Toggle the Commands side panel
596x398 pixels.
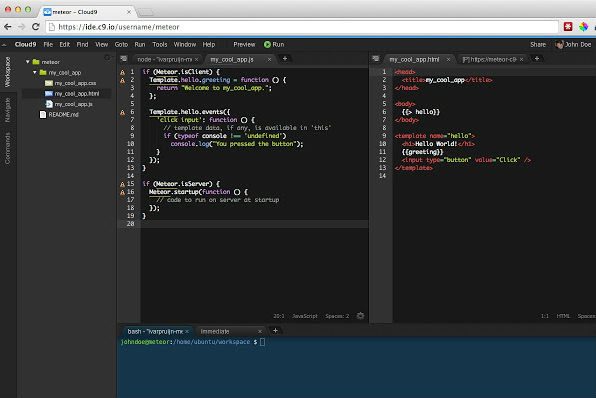pos(7,148)
